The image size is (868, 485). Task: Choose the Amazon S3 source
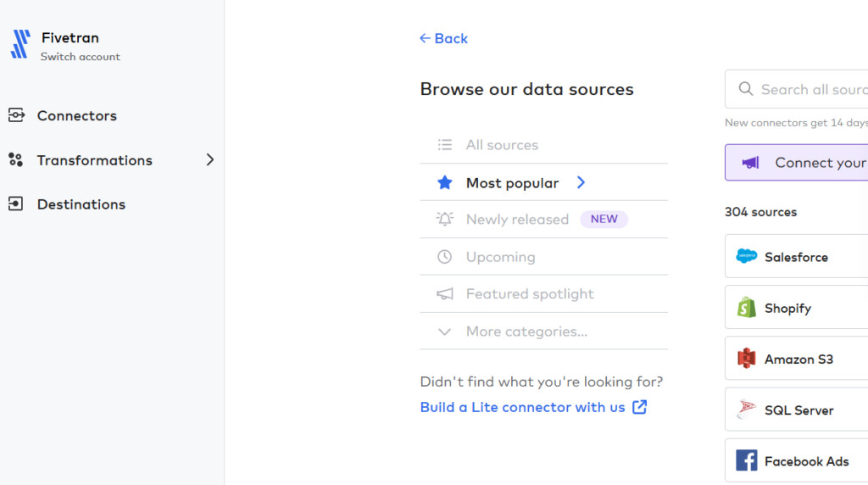coord(797,358)
